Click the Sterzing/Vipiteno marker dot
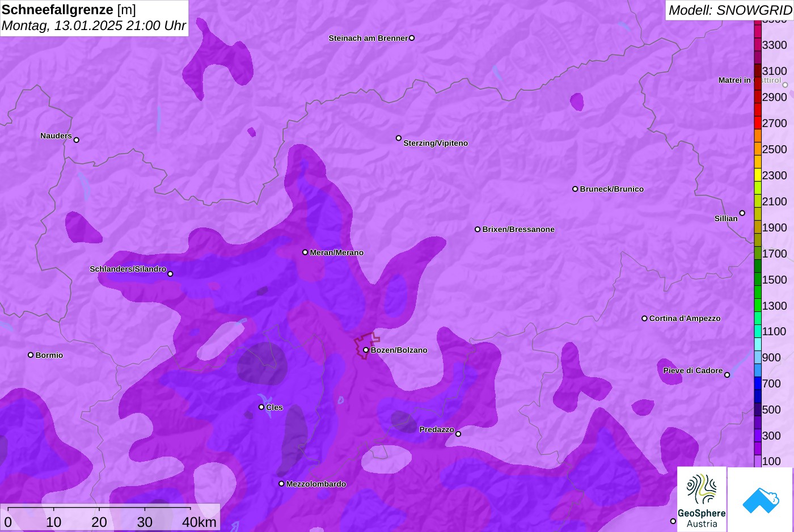The image size is (794, 532). (x=399, y=138)
